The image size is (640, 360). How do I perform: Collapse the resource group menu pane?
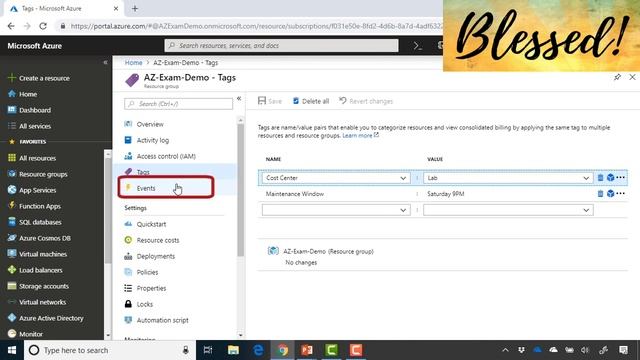point(239,99)
